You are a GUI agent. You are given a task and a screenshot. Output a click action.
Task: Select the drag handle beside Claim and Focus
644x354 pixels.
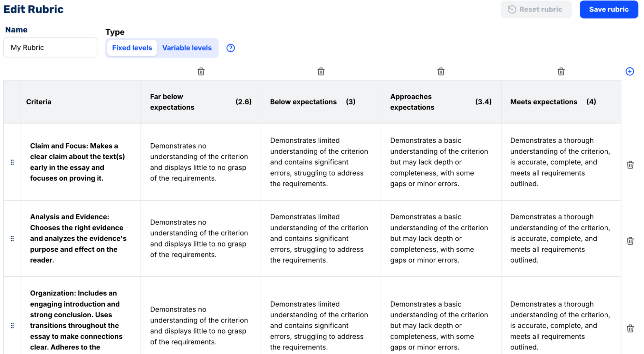12,162
